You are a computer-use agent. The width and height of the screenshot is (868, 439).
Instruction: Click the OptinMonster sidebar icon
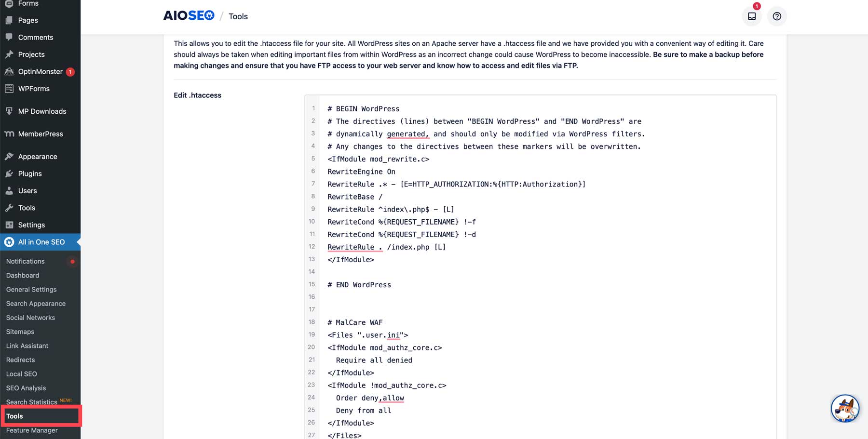pos(9,72)
